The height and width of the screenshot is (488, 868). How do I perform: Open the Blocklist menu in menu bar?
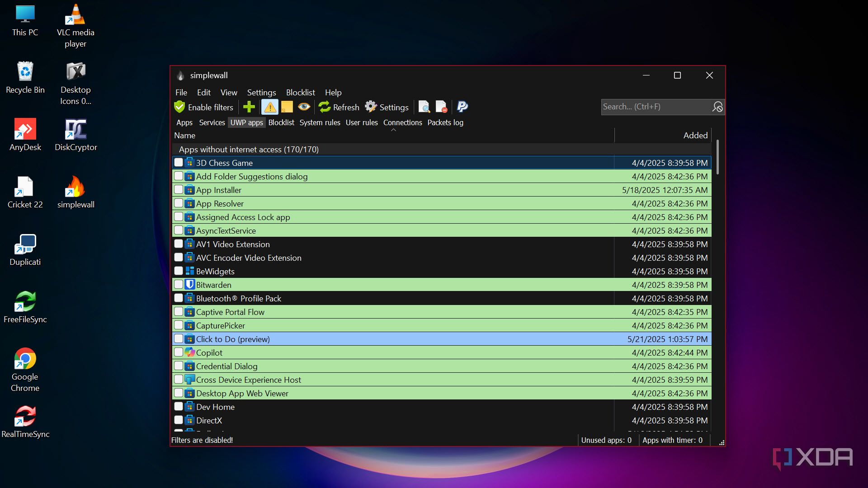[301, 93]
